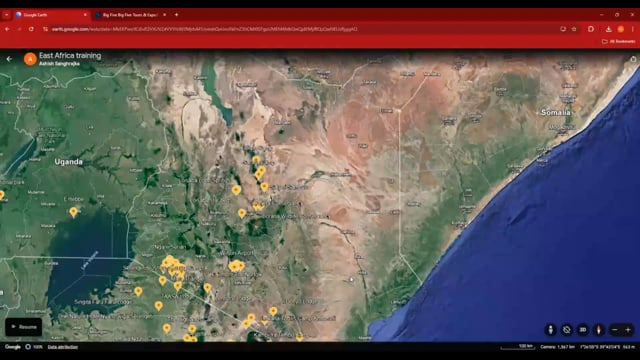
Task: Click the Google logo in the status bar
Action: tap(13, 347)
